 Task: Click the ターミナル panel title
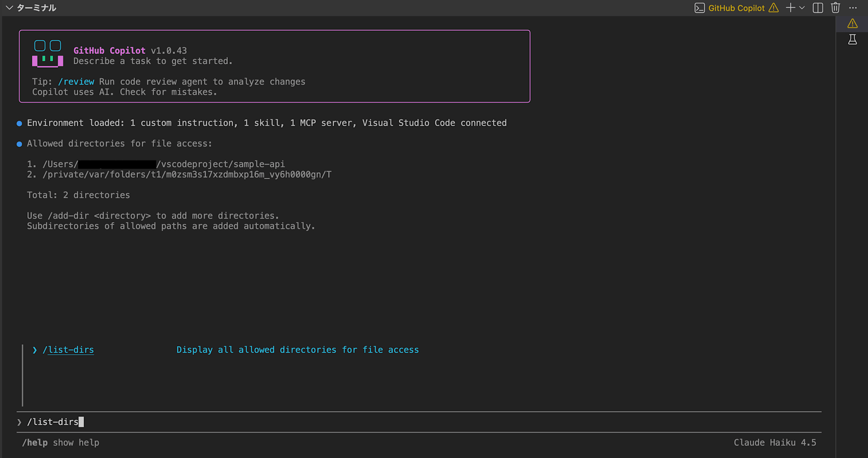click(x=36, y=8)
